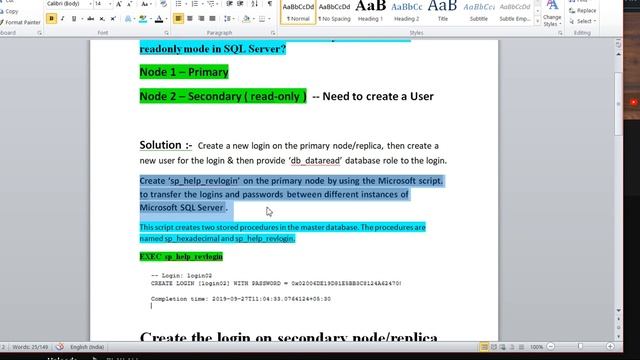Click the 100% zoom level
Image resolution: width=640 pixels, height=360 pixels.
point(536,347)
